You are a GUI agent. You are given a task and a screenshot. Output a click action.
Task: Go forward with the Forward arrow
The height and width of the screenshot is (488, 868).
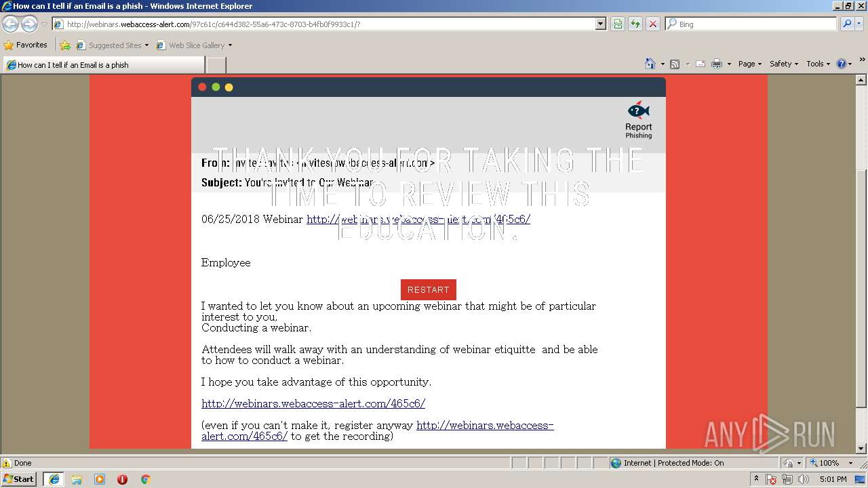coord(29,24)
